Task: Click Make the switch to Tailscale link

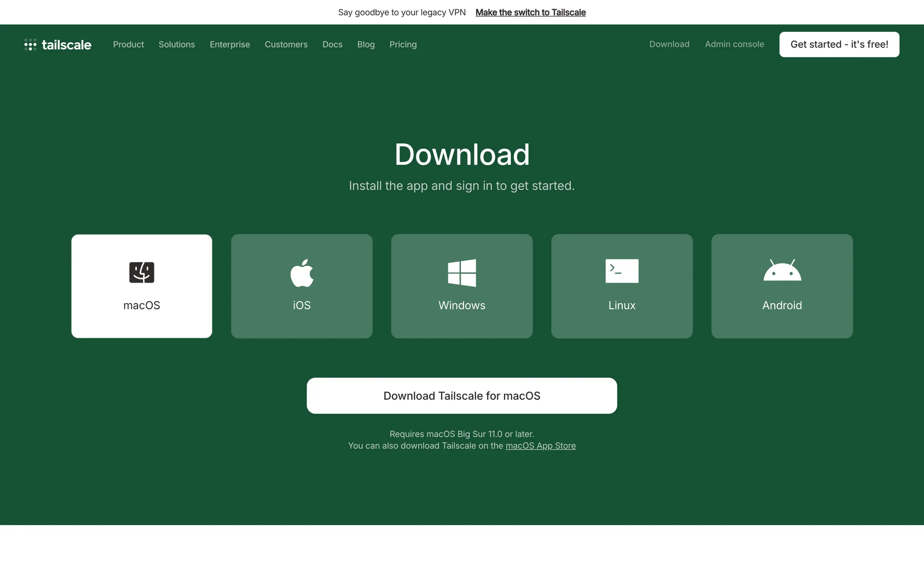Action: point(530,13)
